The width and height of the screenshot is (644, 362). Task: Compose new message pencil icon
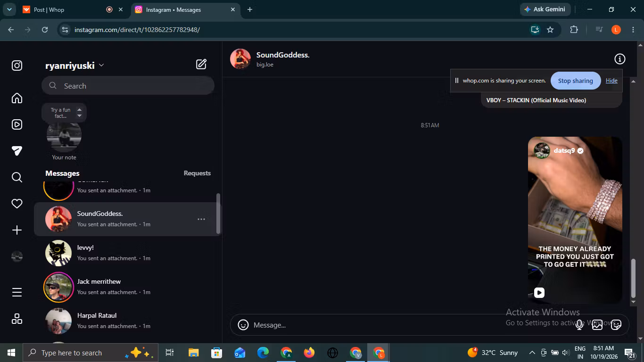(x=201, y=64)
